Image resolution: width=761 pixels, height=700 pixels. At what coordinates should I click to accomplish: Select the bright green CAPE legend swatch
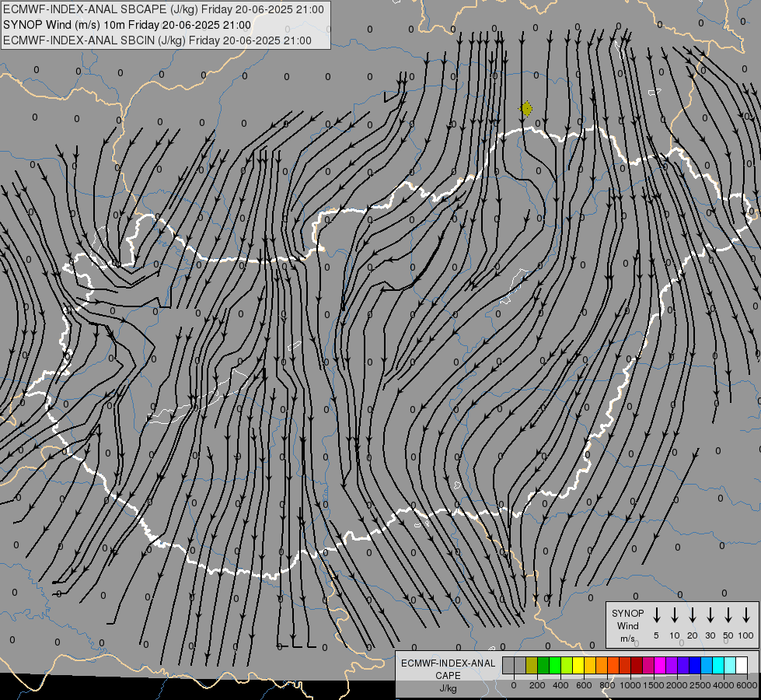coord(555,666)
